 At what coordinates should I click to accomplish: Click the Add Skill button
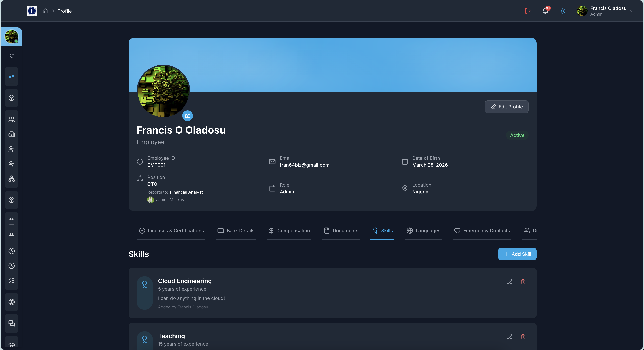pyautogui.click(x=517, y=254)
